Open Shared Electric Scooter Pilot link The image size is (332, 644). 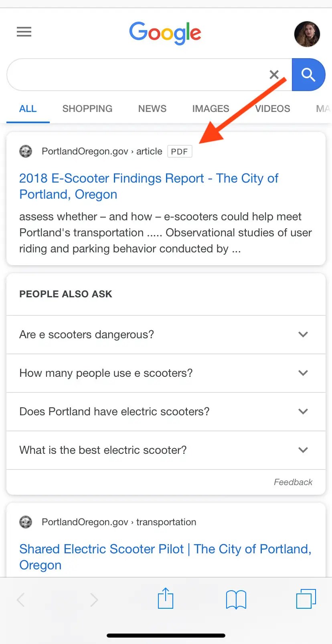165,557
